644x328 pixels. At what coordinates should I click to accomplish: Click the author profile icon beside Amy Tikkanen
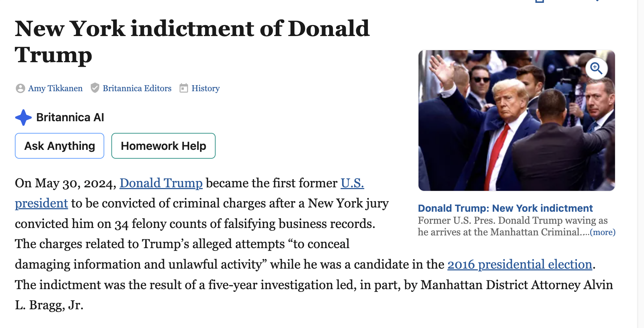click(20, 88)
